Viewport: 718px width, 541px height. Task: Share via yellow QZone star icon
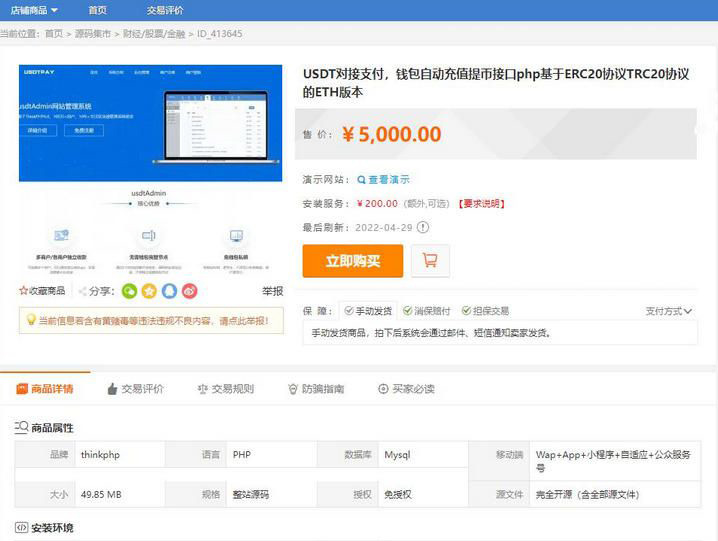point(149,291)
